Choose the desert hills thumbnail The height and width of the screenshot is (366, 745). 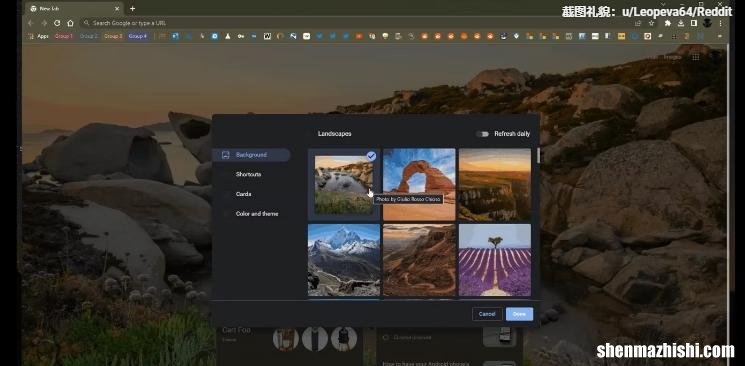[x=419, y=260]
